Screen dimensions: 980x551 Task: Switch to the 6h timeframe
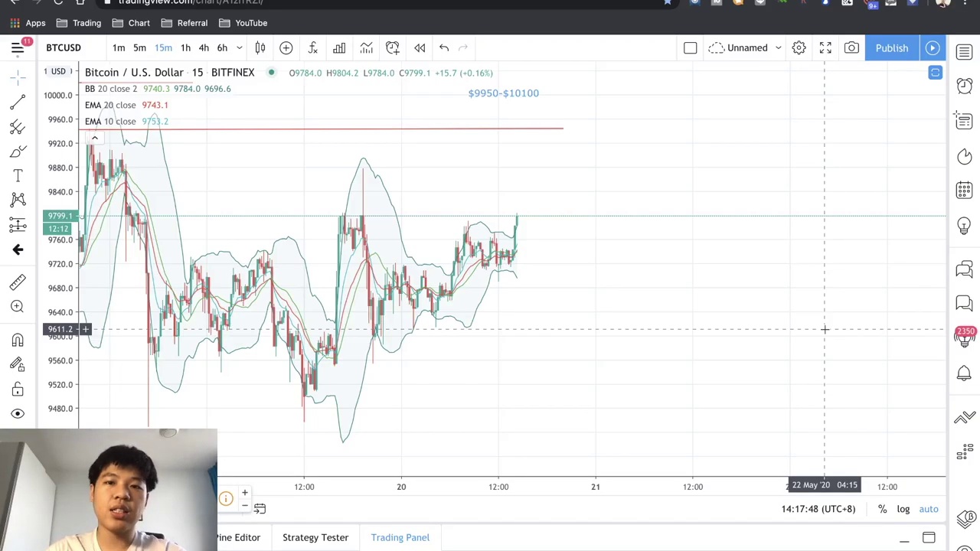point(222,48)
